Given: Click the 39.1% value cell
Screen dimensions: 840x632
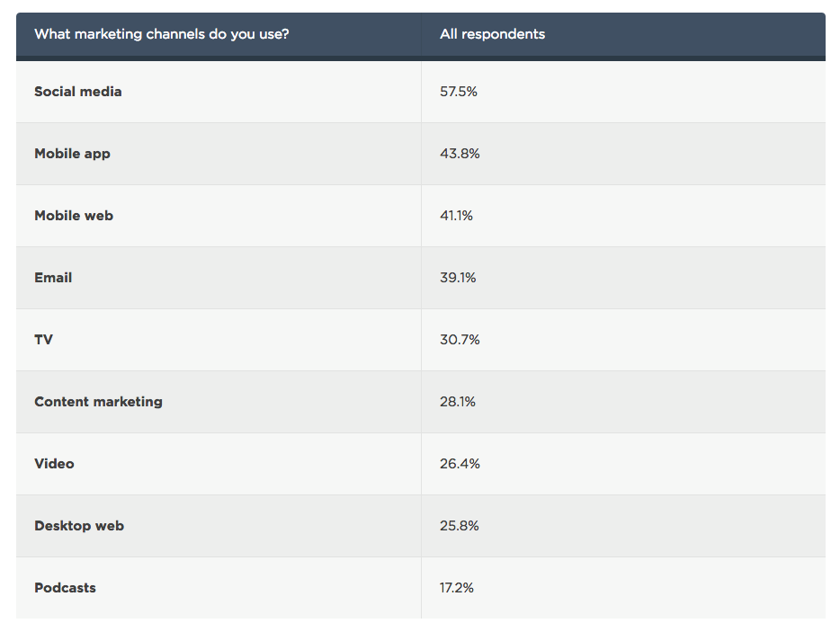Looking at the screenshot, I should (x=458, y=278).
